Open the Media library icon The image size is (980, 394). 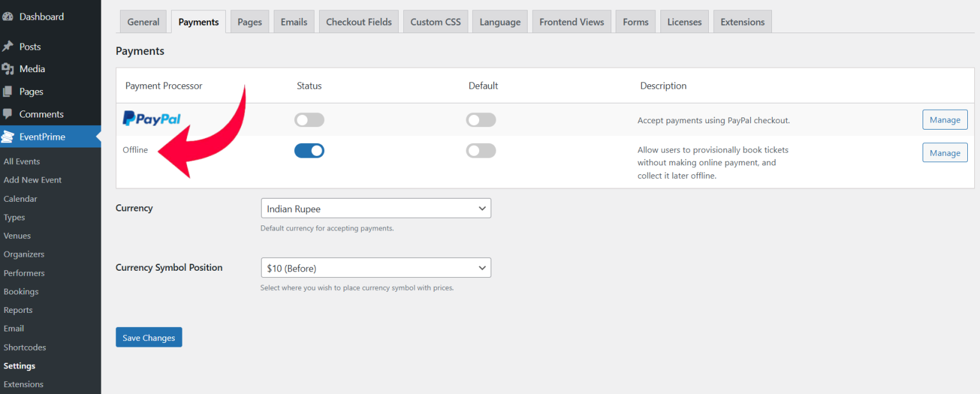13,68
